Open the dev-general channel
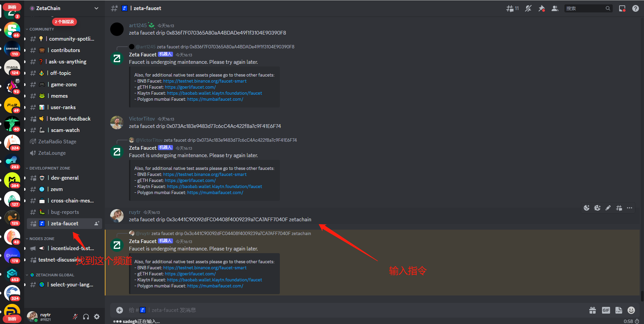644x324 pixels. pyautogui.click(x=64, y=178)
